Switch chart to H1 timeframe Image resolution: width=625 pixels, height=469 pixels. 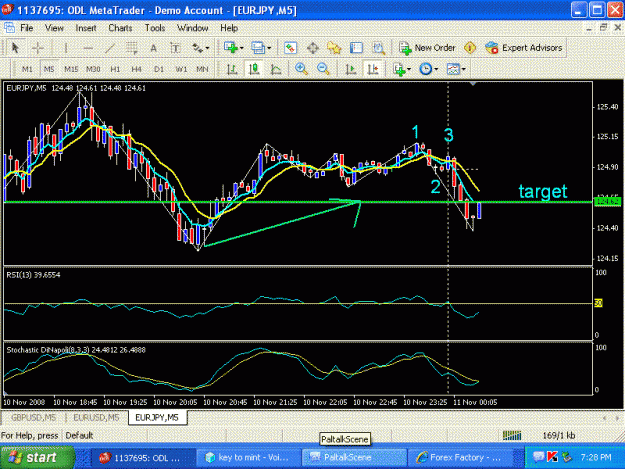pyautogui.click(x=115, y=69)
